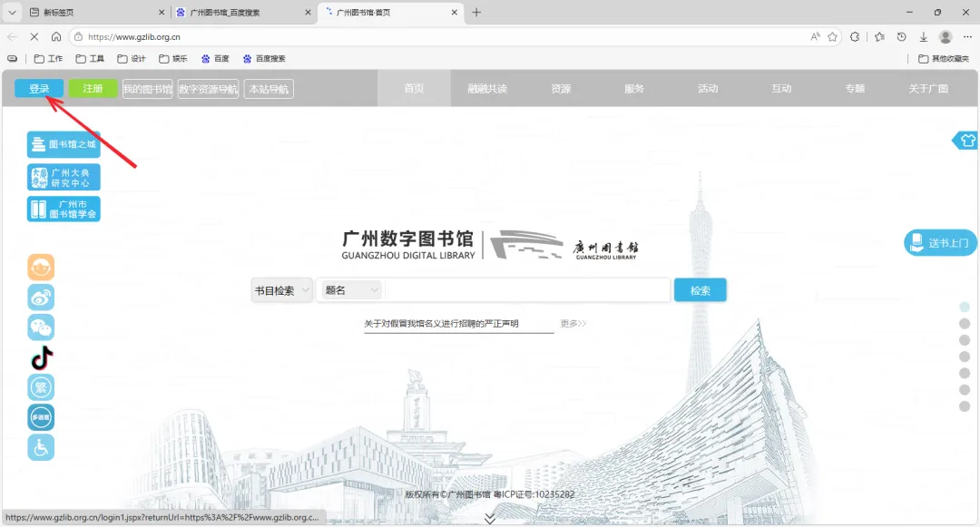Click the shirt skin icon on the right edge

click(965, 141)
